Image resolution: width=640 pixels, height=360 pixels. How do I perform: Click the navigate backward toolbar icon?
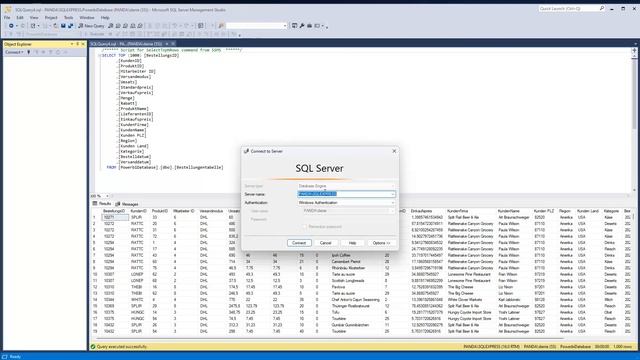11,26
